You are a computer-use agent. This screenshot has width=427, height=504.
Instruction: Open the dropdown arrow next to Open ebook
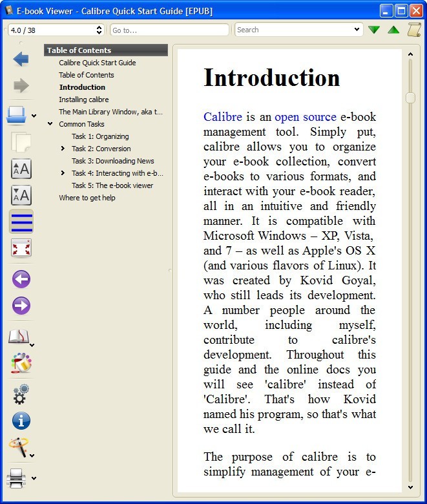point(34,116)
